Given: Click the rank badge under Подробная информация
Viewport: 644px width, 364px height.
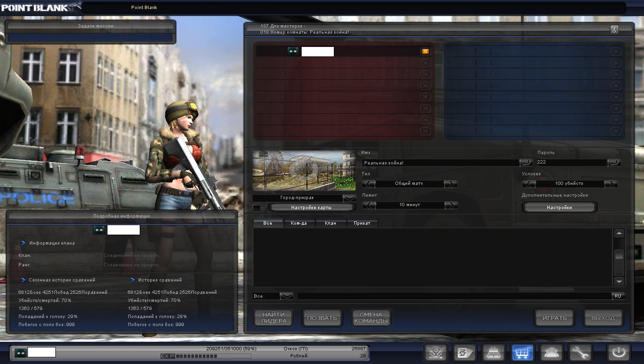Looking at the screenshot, I should click(x=99, y=230).
